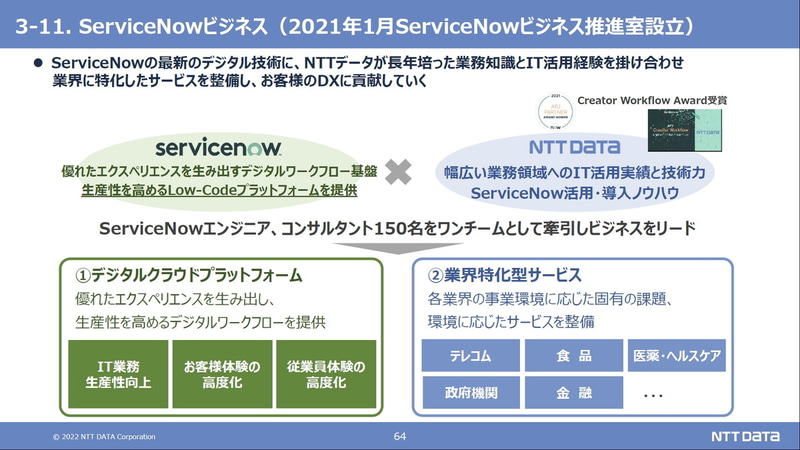800x450 pixels.
Task: Click heading ②業界特化型サービス
Action: point(504,276)
